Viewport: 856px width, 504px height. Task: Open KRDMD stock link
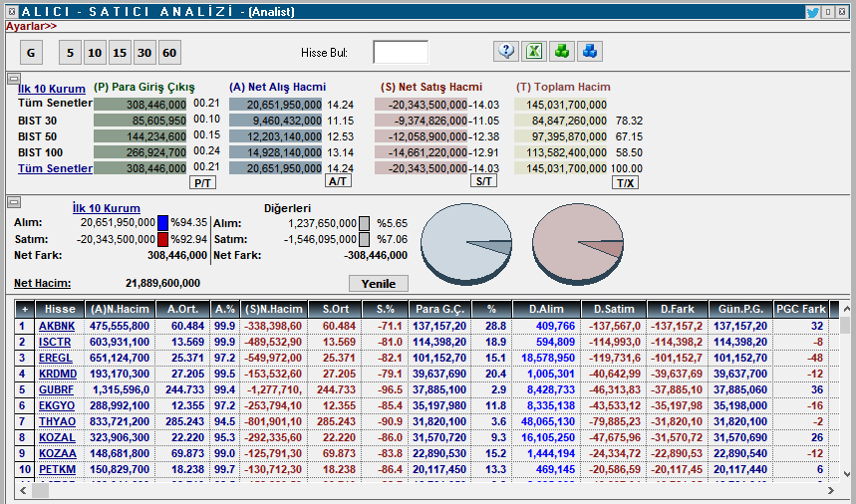tap(58, 374)
